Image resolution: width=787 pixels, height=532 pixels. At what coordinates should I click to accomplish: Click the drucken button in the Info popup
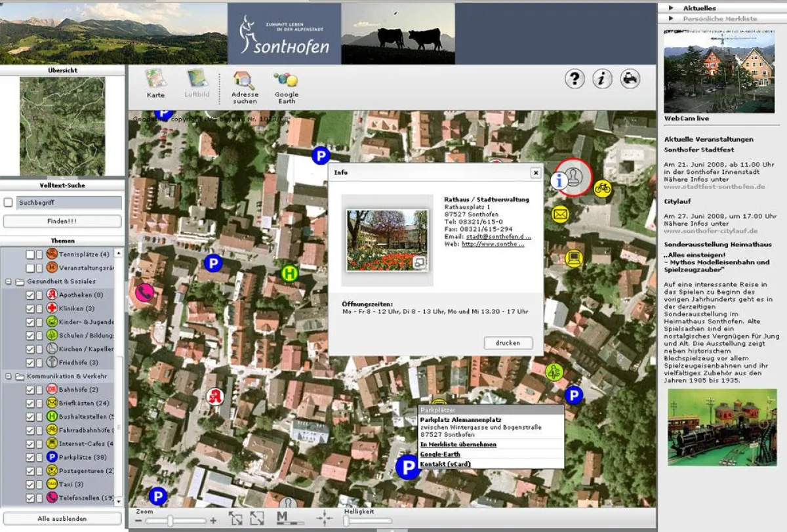tap(508, 342)
